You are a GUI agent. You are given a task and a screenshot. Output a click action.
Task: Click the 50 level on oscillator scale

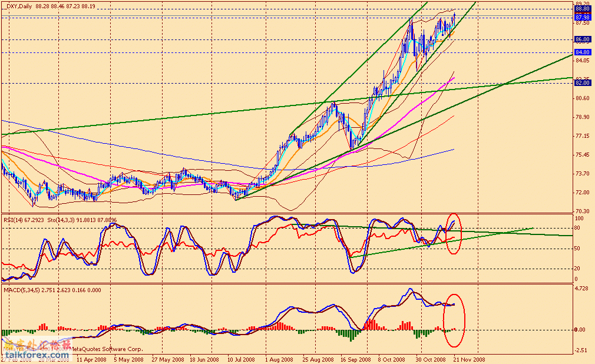coord(577,249)
